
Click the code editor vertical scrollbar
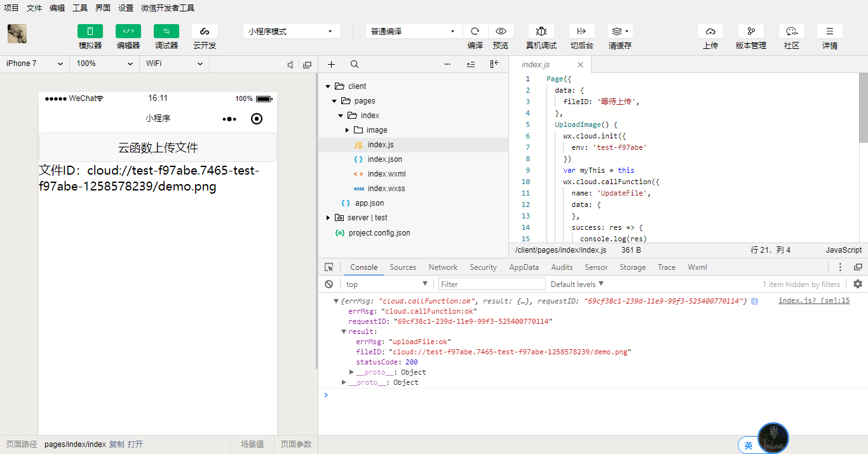pos(863,108)
